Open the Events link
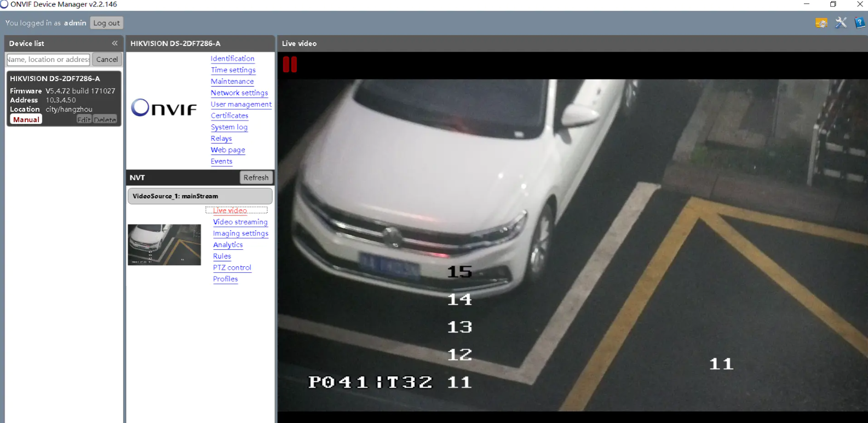The image size is (868, 423). (x=221, y=162)
